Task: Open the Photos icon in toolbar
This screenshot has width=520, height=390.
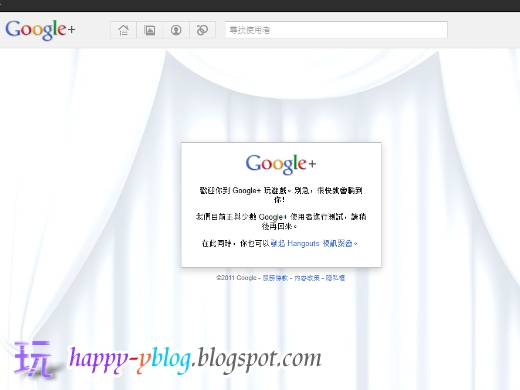Action: [149, 30]
